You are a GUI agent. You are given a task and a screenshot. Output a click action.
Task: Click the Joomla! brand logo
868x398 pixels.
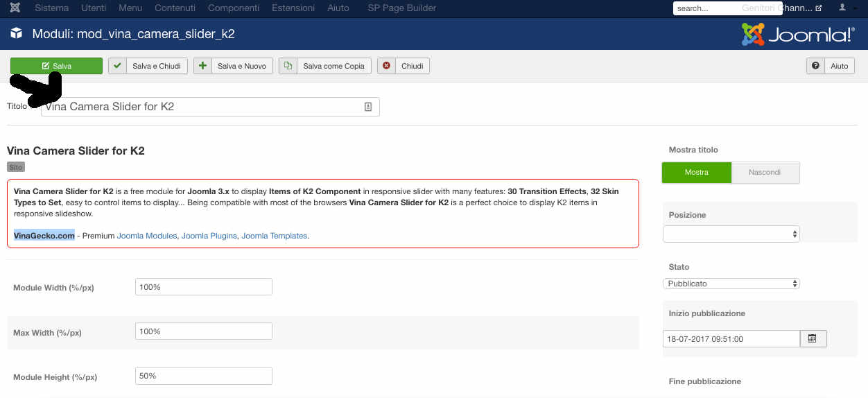pos(797,34)
